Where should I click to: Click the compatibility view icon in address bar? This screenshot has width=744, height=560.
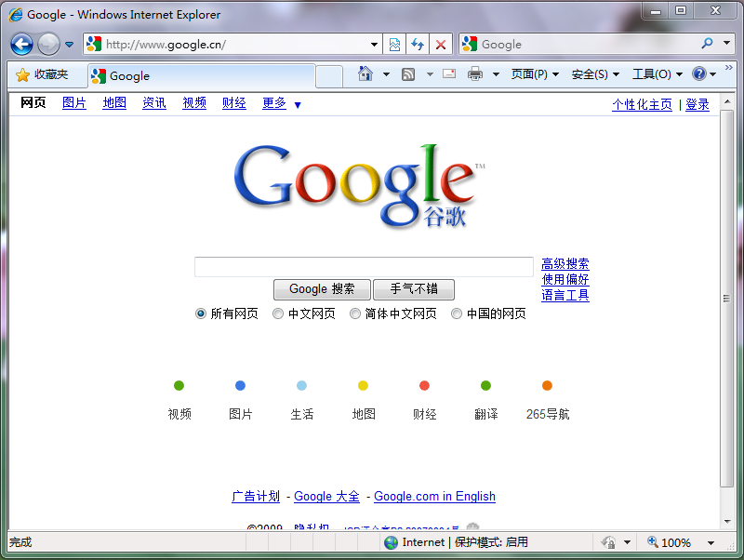pos(395,44)
